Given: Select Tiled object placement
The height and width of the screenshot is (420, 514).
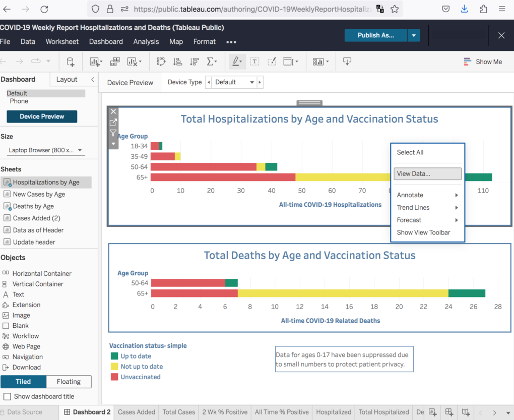Looking at the screenshot, I should click(23, 382).
